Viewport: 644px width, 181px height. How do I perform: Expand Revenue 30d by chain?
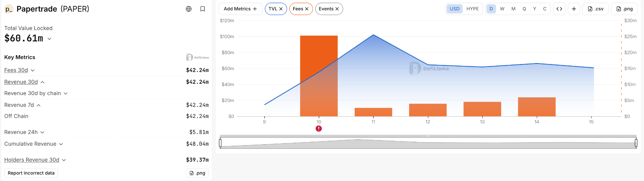tap(66, 93)
